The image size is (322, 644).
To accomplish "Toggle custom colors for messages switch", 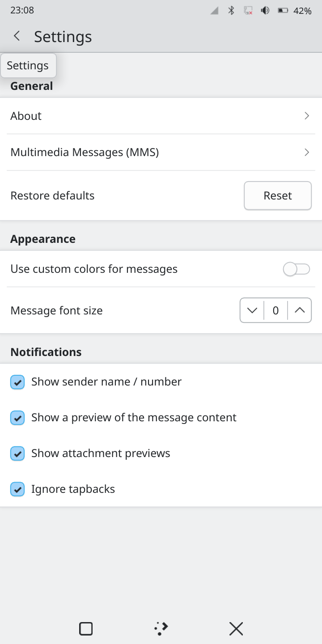I will pos(297,269).
